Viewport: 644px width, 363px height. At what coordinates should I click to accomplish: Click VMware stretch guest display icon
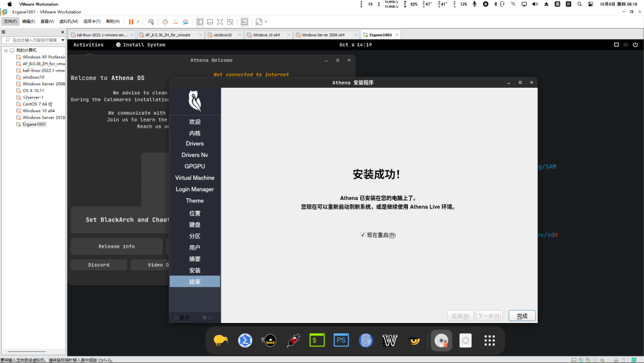[259, 21]
